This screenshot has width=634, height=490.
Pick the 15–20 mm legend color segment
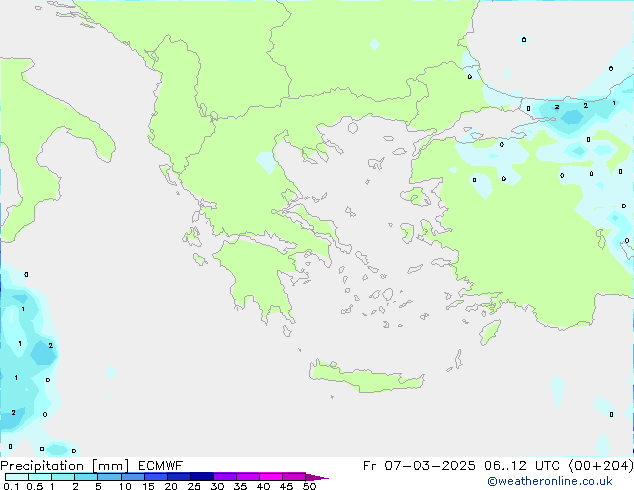pos(156,477)
